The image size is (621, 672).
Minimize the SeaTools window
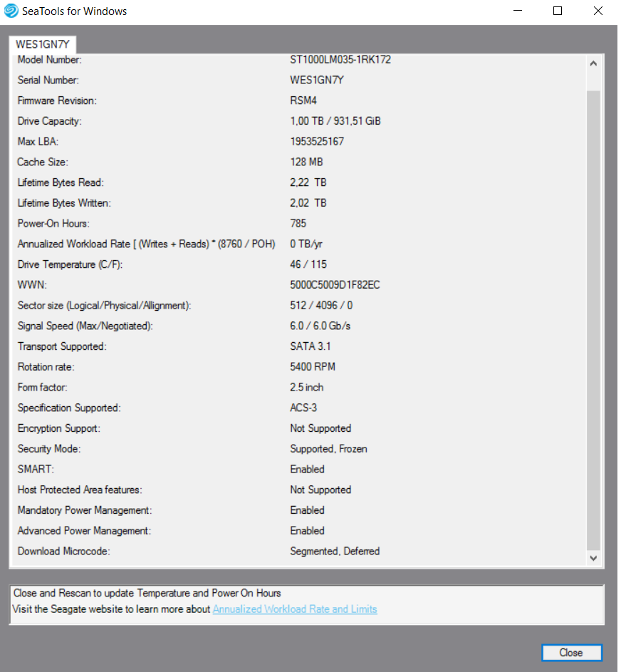click(x=518, y=11)
